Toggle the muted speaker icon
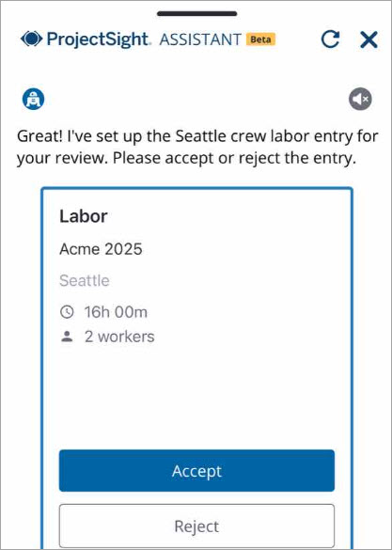Viewport: 392px width, 550px height. point(360,99)
